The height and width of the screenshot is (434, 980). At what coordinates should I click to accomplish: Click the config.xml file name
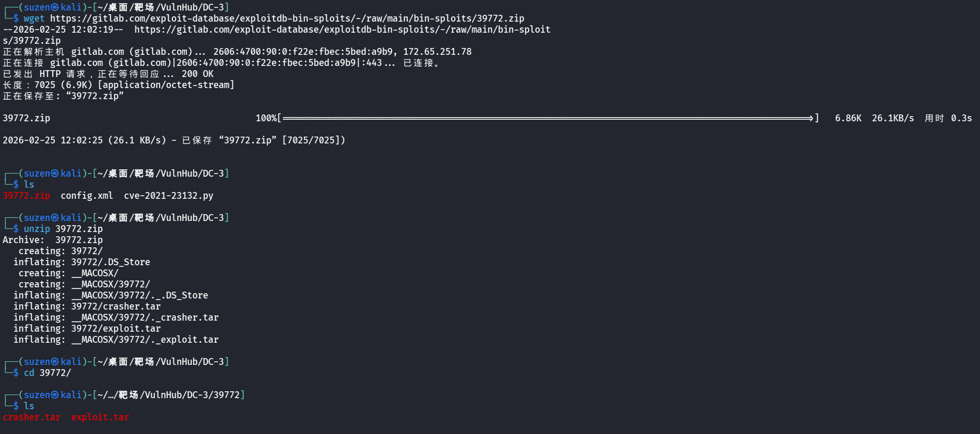86,196
